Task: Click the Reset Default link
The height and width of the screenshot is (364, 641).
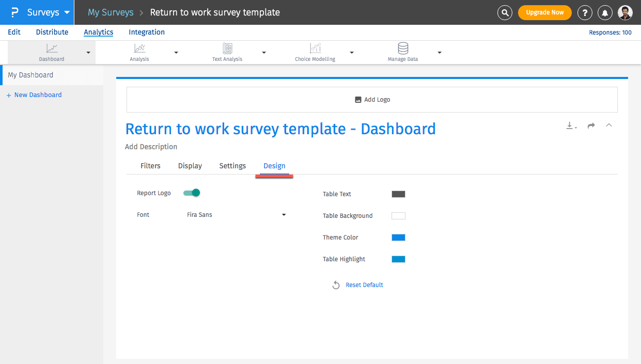Action: click(364, 285)
